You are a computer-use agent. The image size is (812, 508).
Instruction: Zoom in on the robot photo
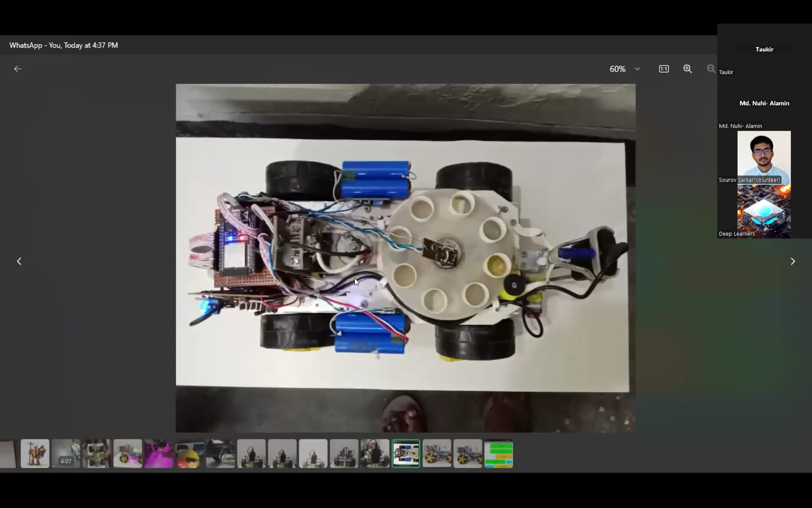(688, 69)
